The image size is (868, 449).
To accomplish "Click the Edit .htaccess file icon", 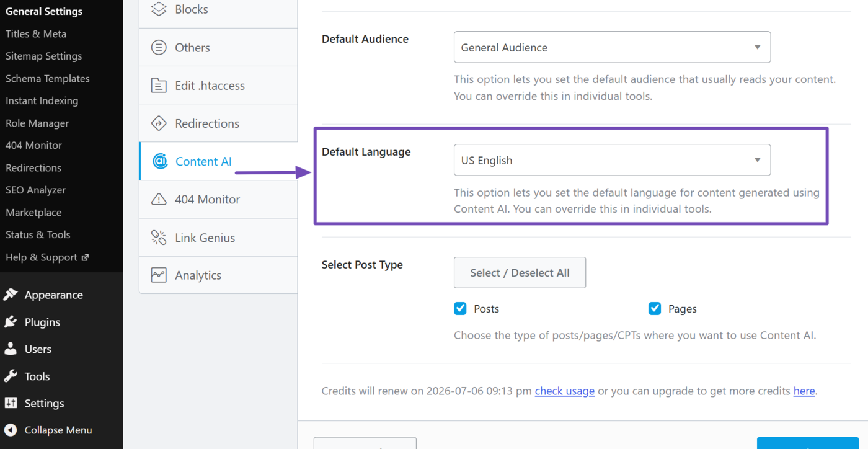I will tap(159, 86).
